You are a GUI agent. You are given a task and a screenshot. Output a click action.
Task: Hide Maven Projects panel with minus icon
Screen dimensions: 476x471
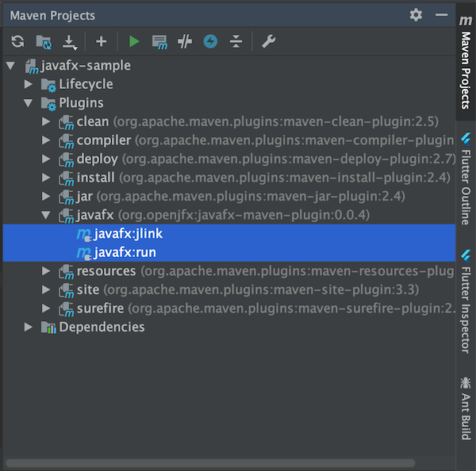441,14
